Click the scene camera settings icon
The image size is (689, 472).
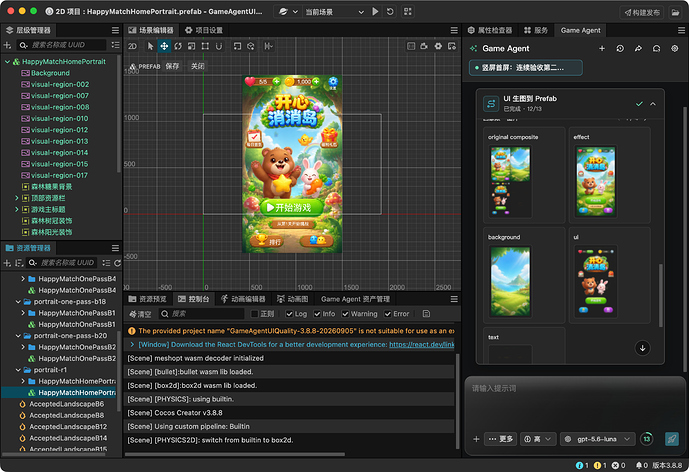click(x=424, y=46)
